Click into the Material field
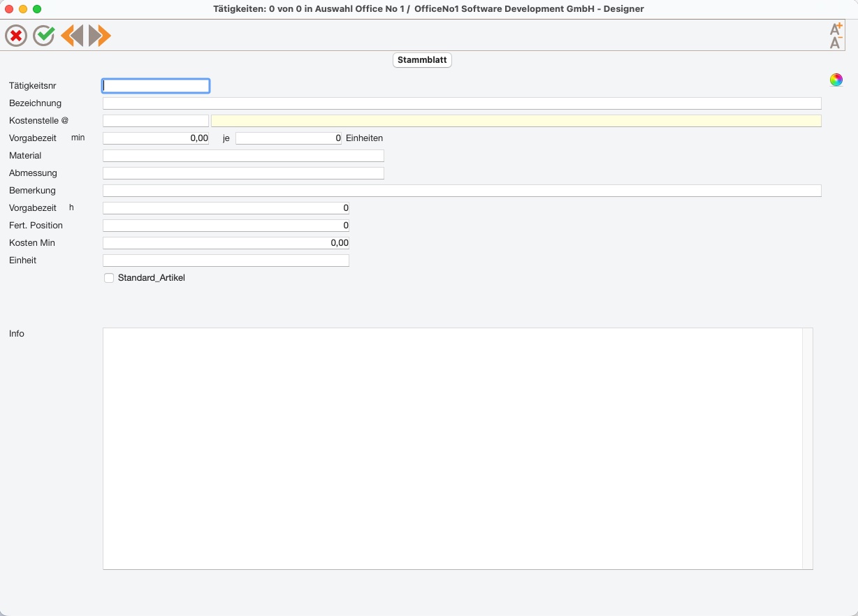 [x=243, y=156]
